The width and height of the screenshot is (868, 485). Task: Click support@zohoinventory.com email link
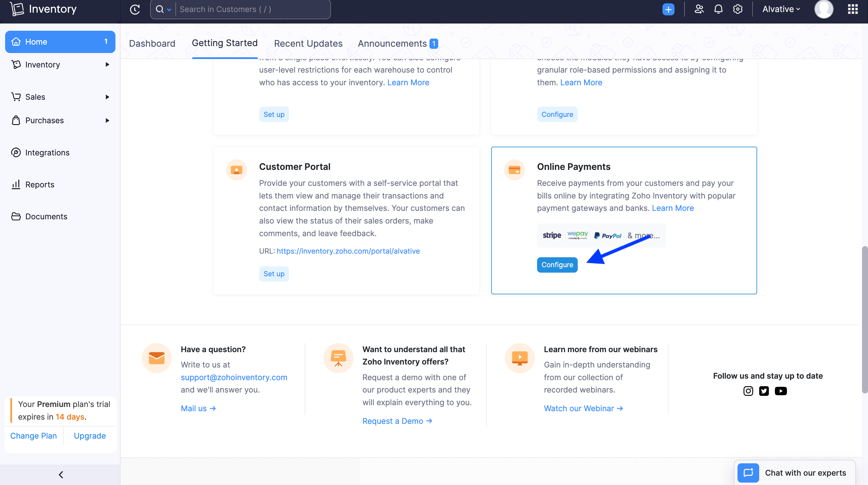pyautogui.click(x=234, y=377)
